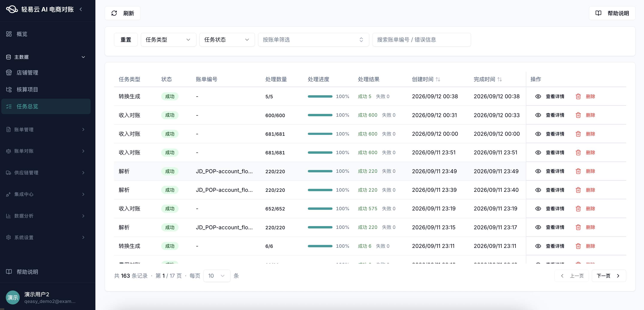This screenshot has height=310, width=644.
Task: Click the 概览 grid icon in the sidebar
Action: tap(9, 34)
